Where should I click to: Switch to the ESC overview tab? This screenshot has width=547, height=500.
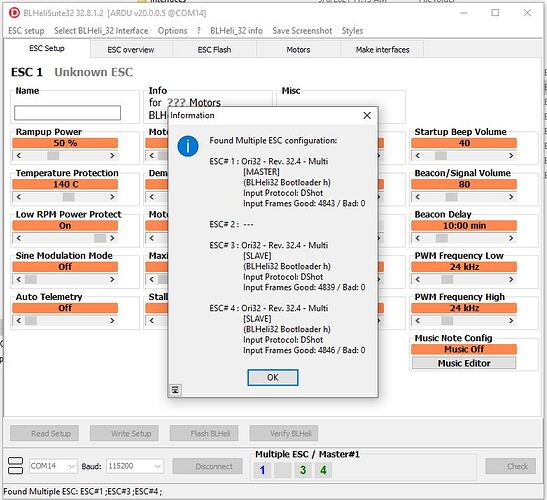(x=131, y=50)
